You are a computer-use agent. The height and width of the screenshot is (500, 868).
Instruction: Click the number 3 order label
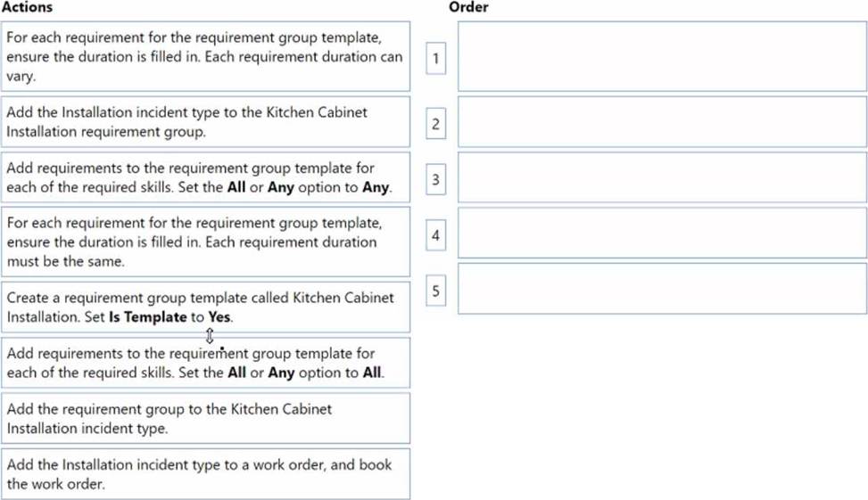[x=435, y=179]
